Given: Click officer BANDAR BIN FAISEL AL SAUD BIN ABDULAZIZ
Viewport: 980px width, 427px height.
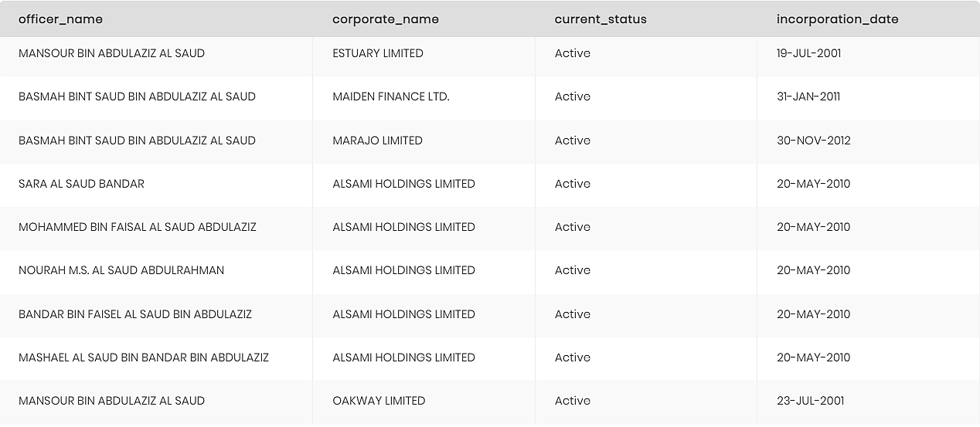Looking at the screenshot, I should pos(135,314).
